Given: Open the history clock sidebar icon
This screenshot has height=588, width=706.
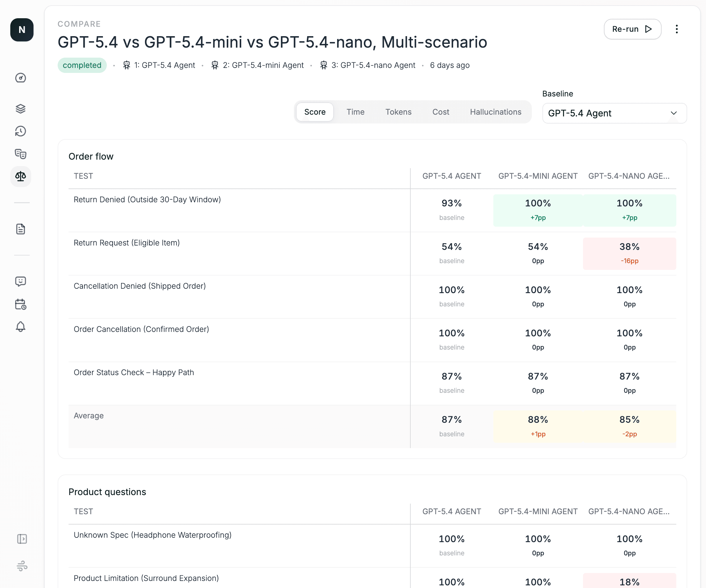Looking at the screenshot, I should point(21,131).
